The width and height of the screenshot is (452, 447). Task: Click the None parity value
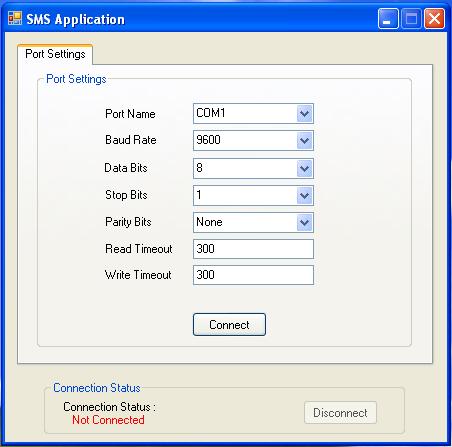(x=209, y=222)
